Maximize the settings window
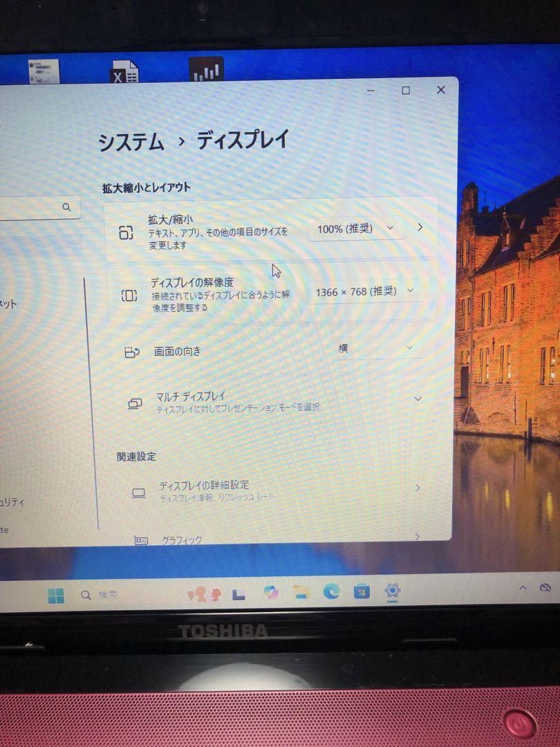This screenshot has width=560, height=747. click(406, 90)
